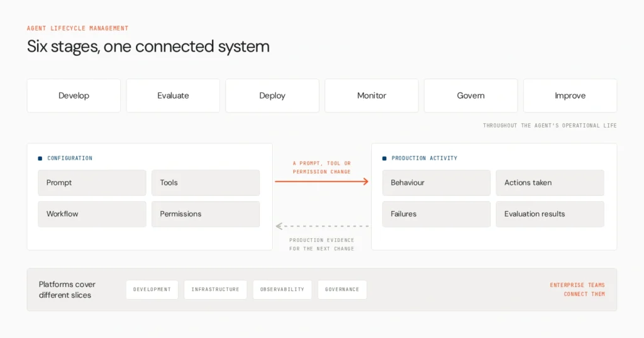Image resolution: width=644 pixels, height=338 pixels.
Task: Select the DEVELOPMENT platform tag
Action: point(152,290)
